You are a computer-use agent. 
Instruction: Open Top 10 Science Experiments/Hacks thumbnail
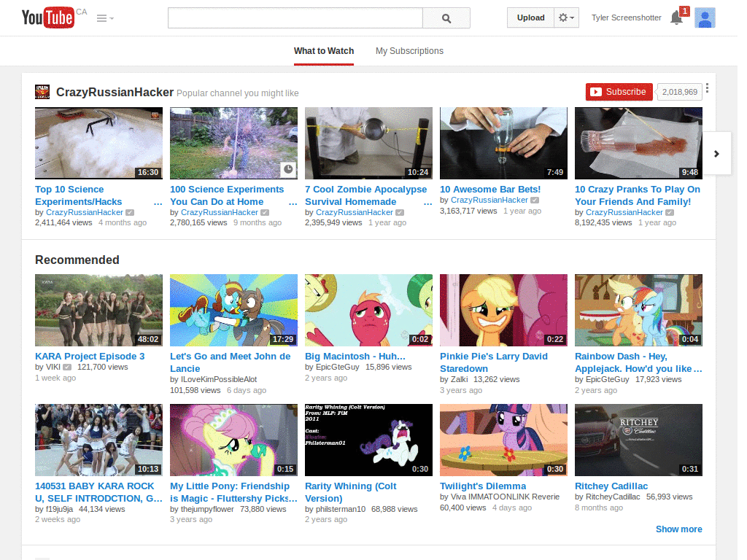click(x=98, y=144)
